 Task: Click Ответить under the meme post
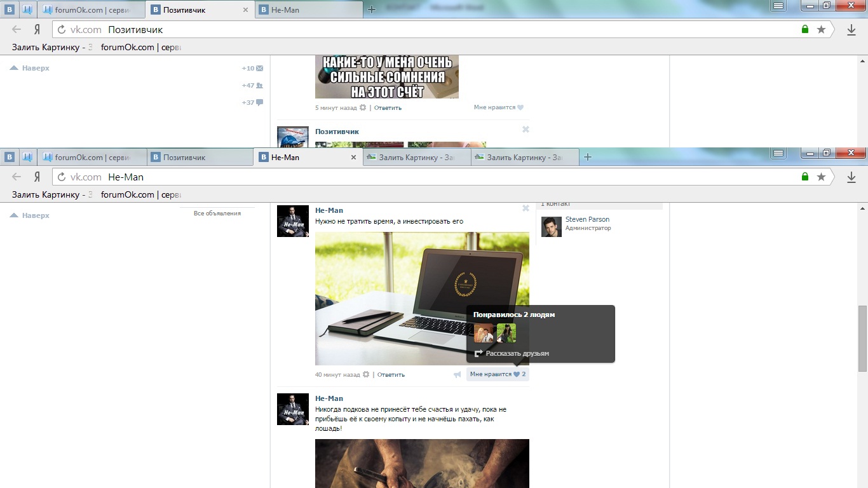(x=388, y=107)
